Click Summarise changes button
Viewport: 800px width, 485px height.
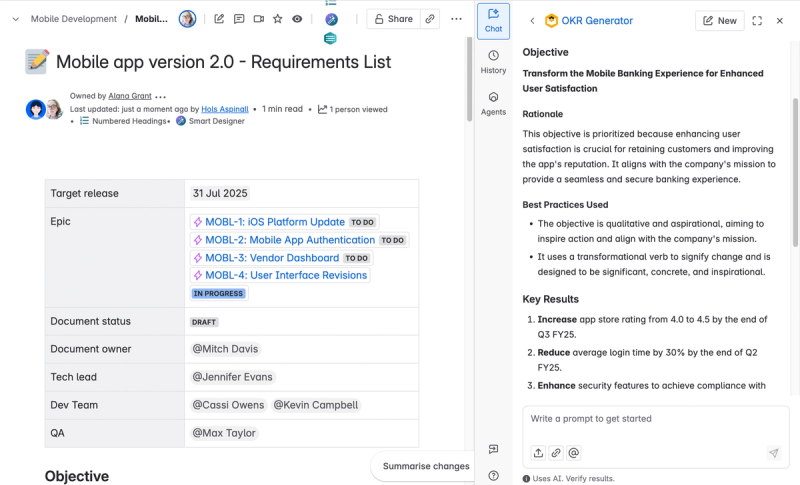point(426,466)
